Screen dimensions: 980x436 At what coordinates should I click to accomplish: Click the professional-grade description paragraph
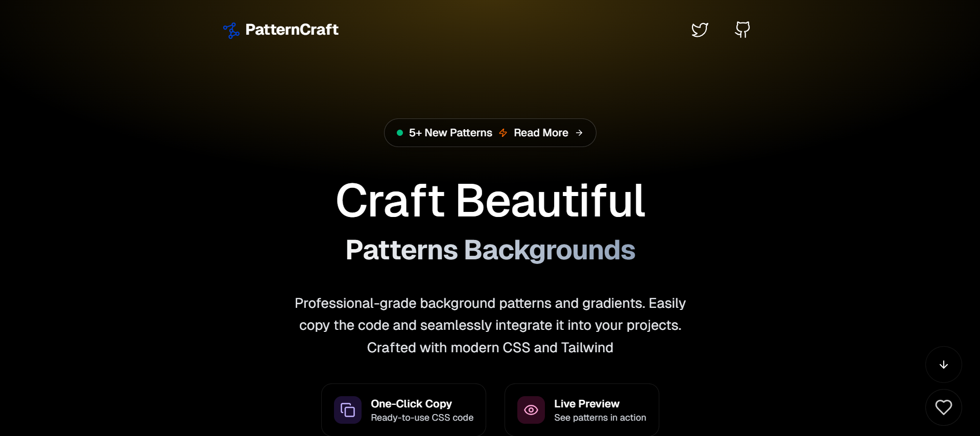[x=490, y=325]
